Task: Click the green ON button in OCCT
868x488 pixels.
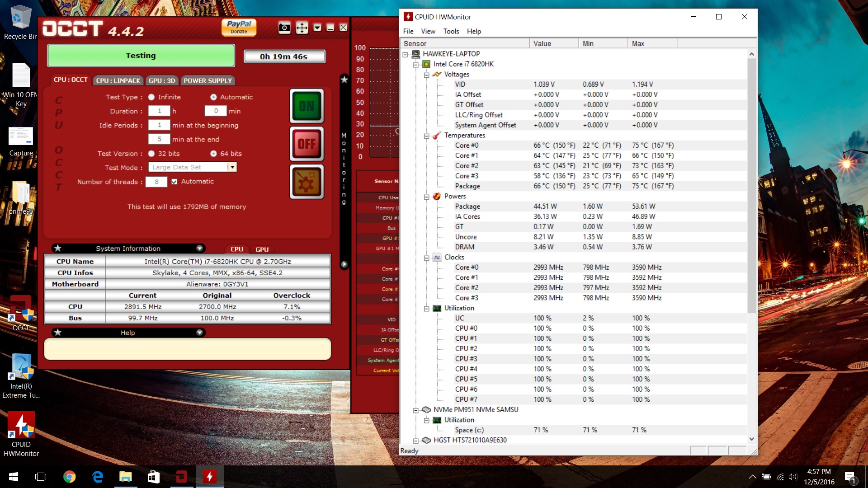Action: coord(307,106)
